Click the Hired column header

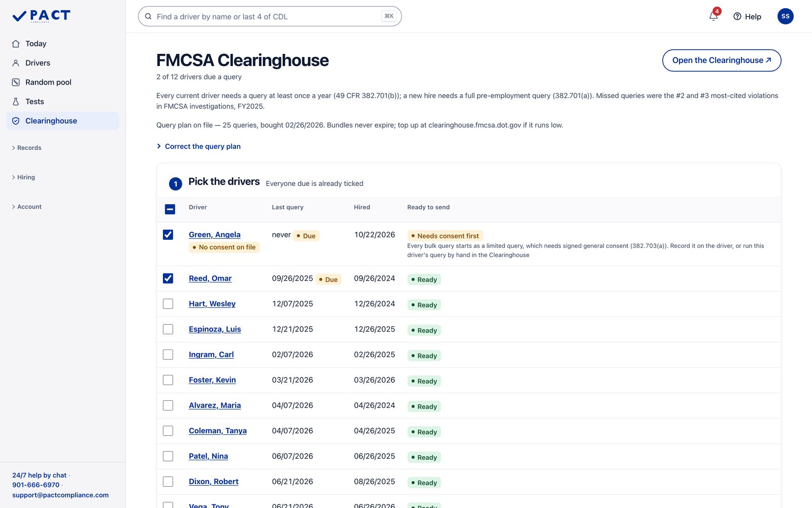tap(362, 207)
